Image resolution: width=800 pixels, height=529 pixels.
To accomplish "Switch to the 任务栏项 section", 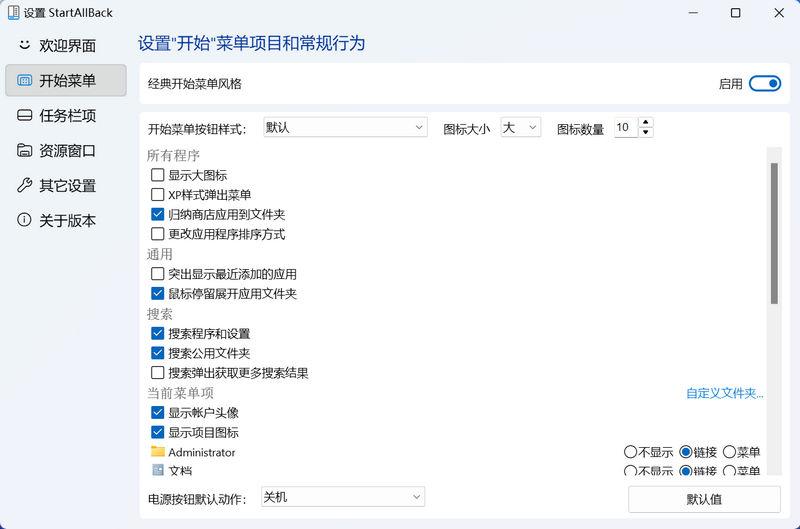I will (66, 116).
